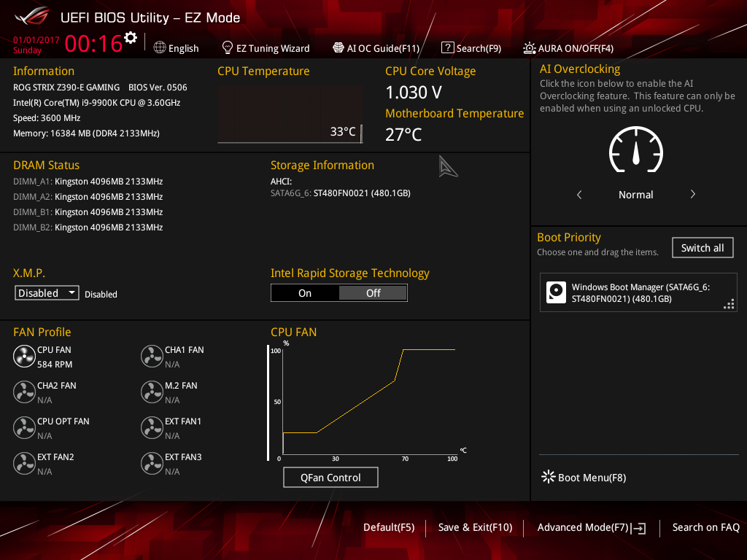Select the CHA1 FAN fan icon
Image resolution: width=747 pixels, height=560 pixels.
152,356
